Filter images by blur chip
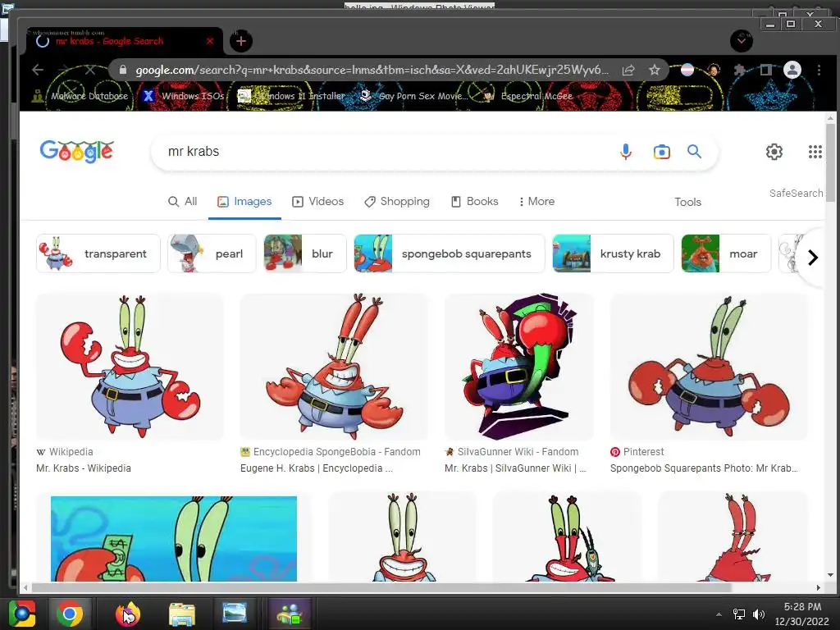The image size is (840, 630). click(305, 253)
